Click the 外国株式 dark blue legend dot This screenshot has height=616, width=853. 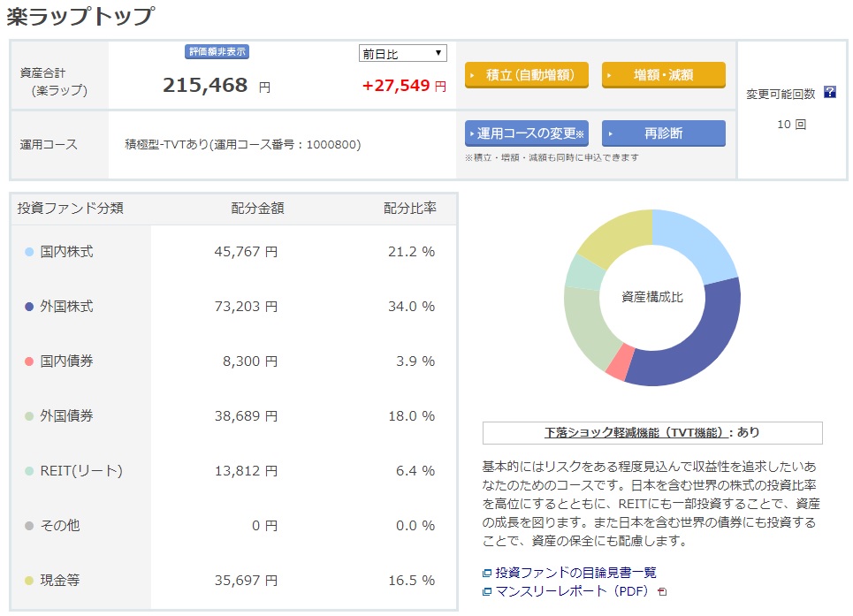pos(29,307)
